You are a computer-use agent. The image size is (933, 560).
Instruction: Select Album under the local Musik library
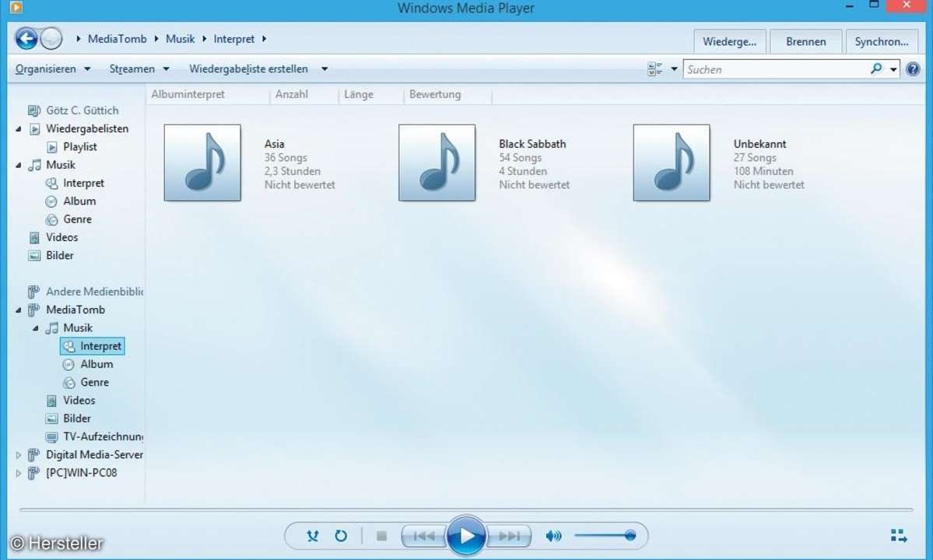[x=79, y=201]
